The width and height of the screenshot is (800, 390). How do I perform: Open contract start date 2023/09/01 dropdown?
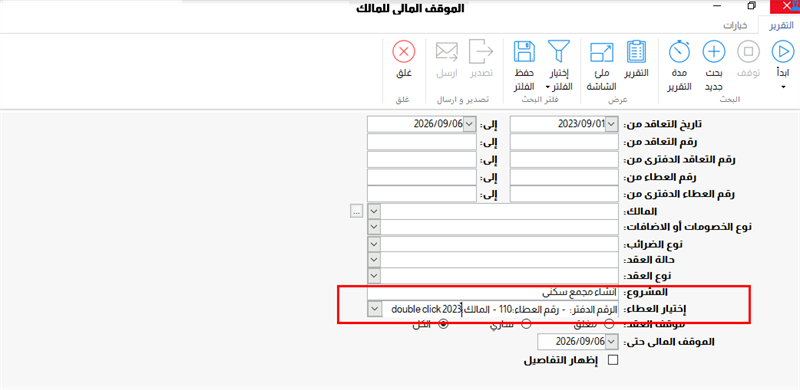[x=612, y=124]
